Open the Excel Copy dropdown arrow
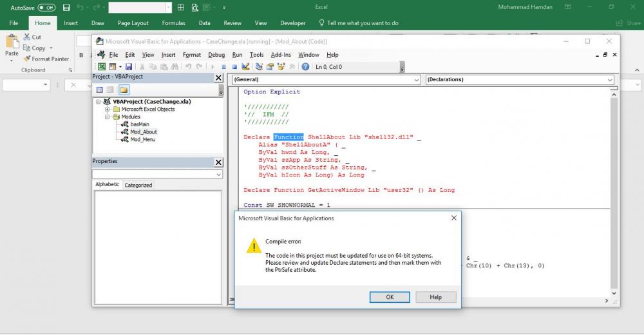 (51, 48)
